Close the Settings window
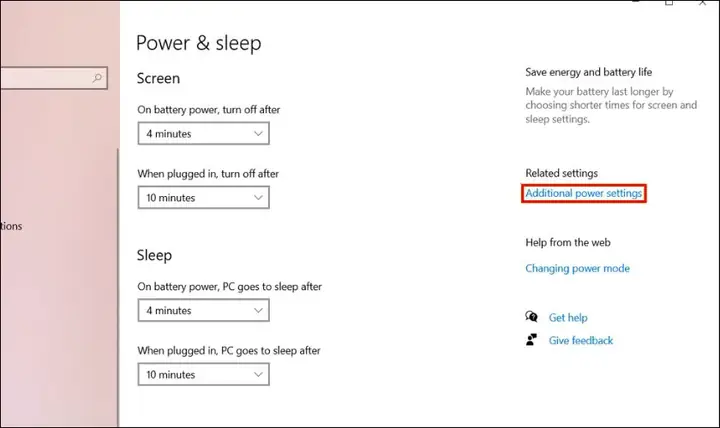 click(x=702, y=3)
